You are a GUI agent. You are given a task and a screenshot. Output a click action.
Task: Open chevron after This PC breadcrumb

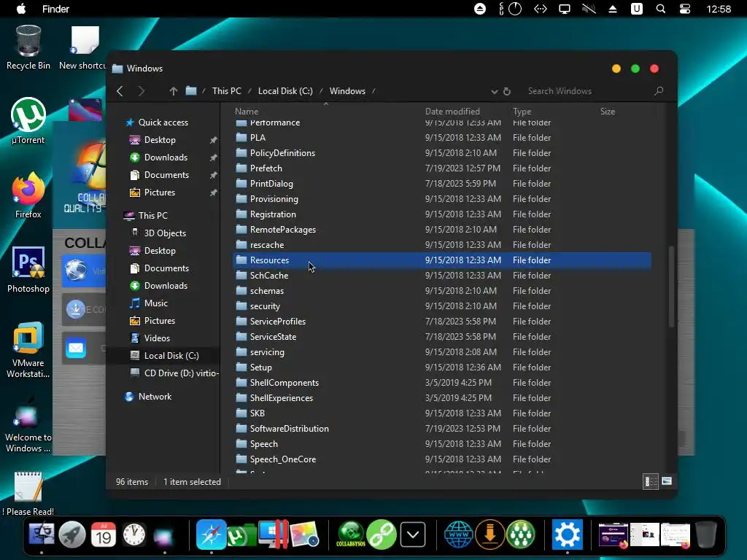249,91
